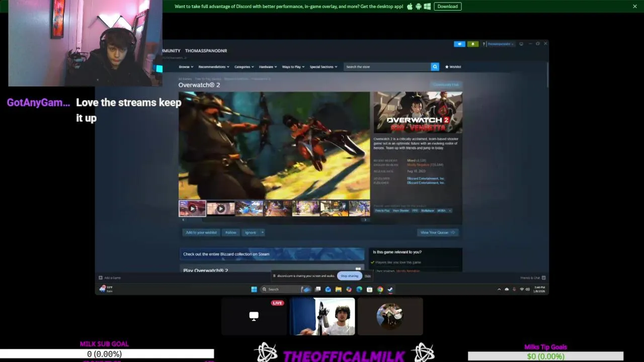Image resolution: width=644 pixels, height=362 pixels.
Task: Click the white shirt participant's video tile
Action: tap(322, 316)
